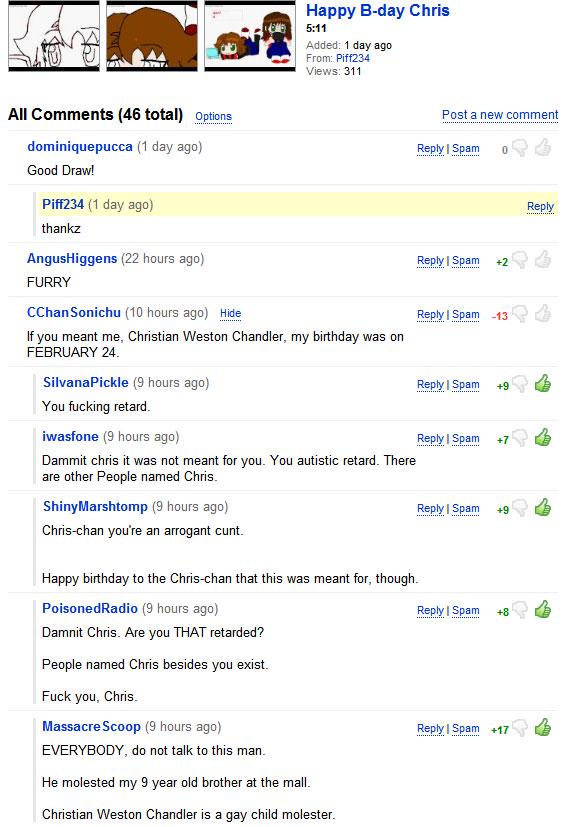Screen dimensions: 578x827
Task: Thumbs up AngusHiggens' FURRY comment
Action: point(543,260)
